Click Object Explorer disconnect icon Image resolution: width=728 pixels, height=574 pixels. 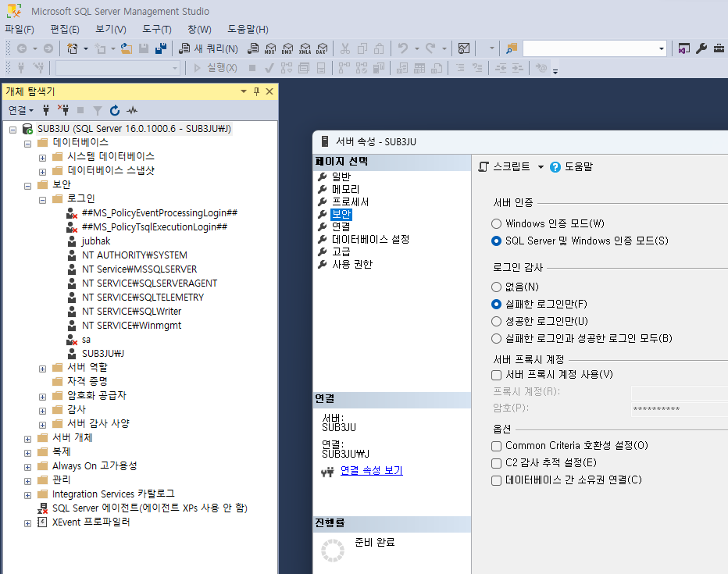[x=63, y=110]
